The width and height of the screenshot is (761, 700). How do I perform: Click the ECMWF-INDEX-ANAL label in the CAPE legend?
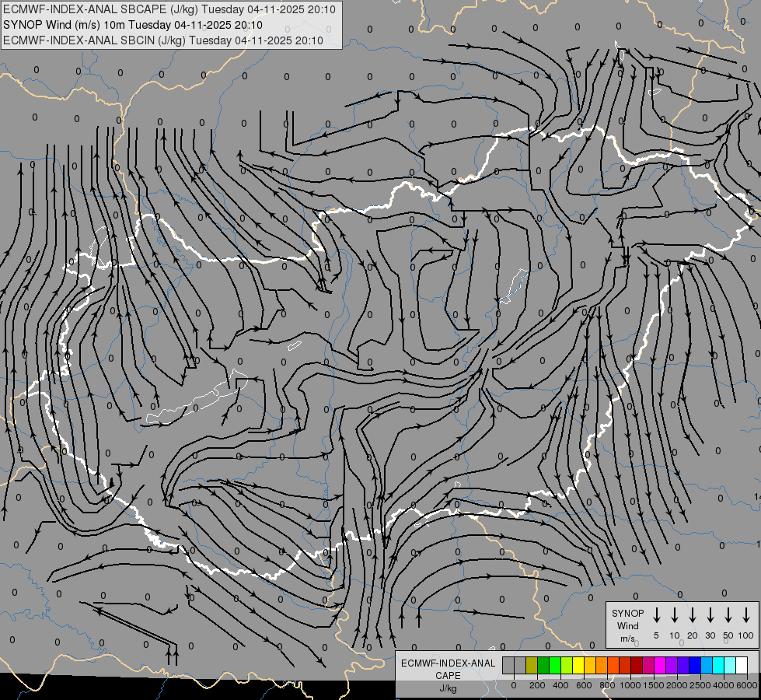(449, 663)
